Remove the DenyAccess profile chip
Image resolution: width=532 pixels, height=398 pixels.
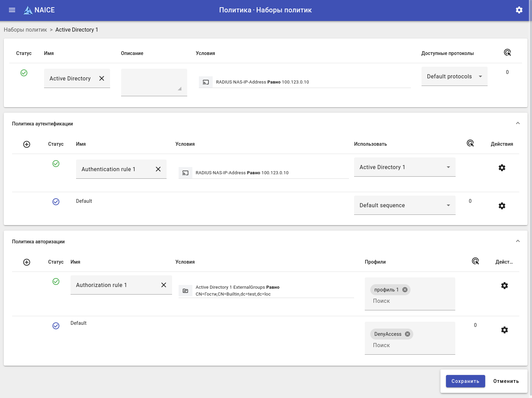[x=407, y=334]
